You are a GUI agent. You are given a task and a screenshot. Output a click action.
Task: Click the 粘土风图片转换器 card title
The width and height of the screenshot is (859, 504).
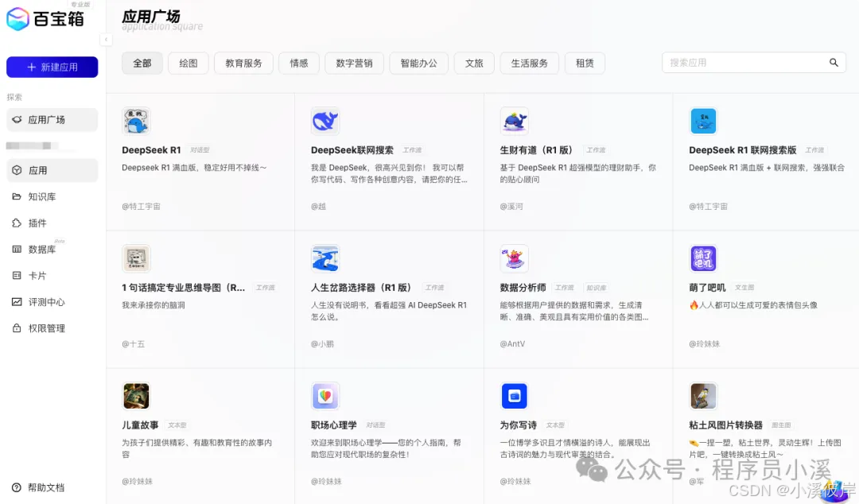click(726, 425)
